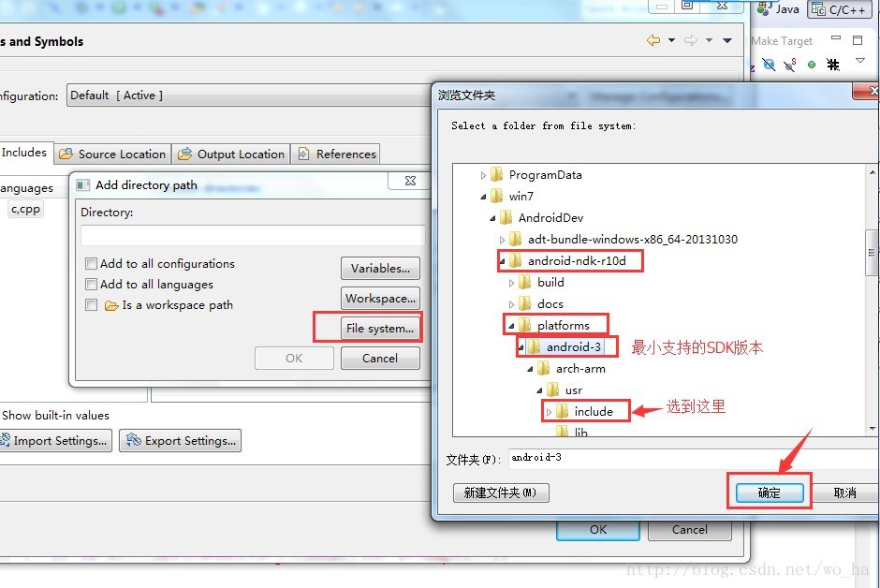Expand the build folder
This screenshot has height=588, width=880.
[511, 283]
